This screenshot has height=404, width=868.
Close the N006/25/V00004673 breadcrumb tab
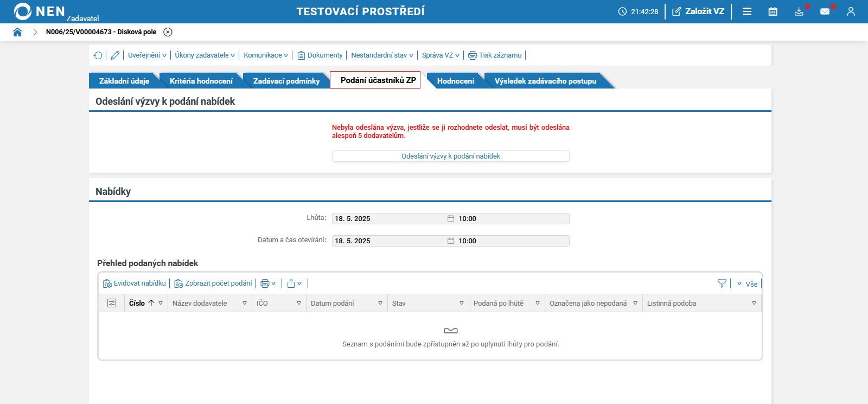point(168,32)
